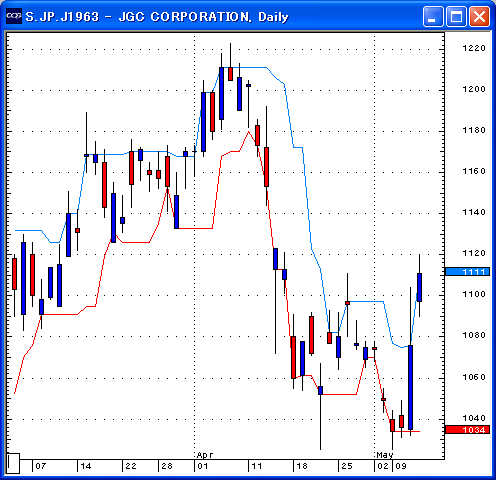Select the last blue candlestick near 1111
The height and width of the screenshot is (480, 496).
click(x=419, y=287)
